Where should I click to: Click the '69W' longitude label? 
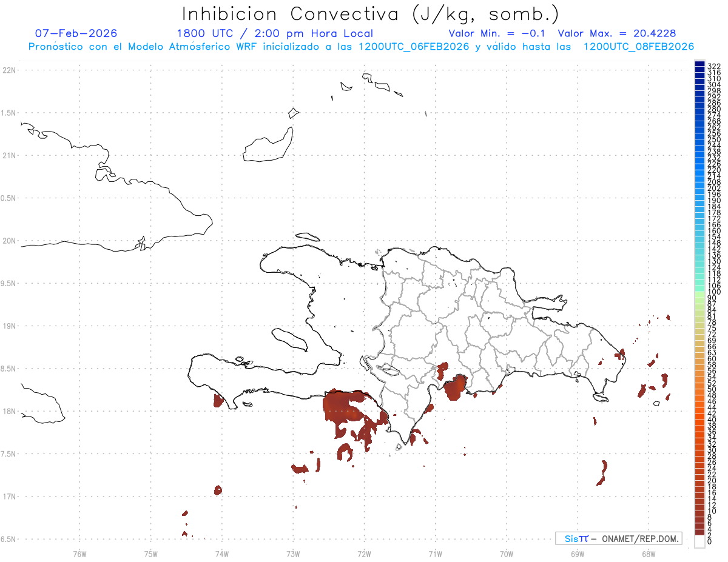click(578, 554)
